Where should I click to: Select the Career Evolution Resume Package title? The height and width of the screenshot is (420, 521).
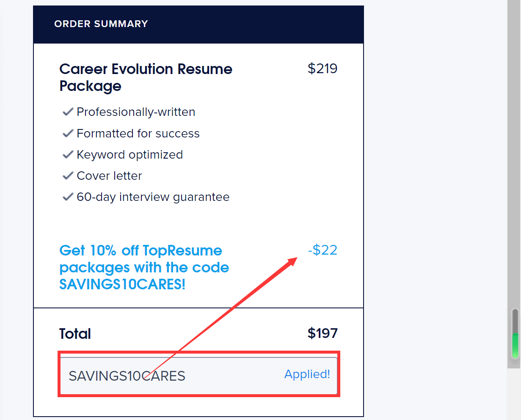click(146, 77)
